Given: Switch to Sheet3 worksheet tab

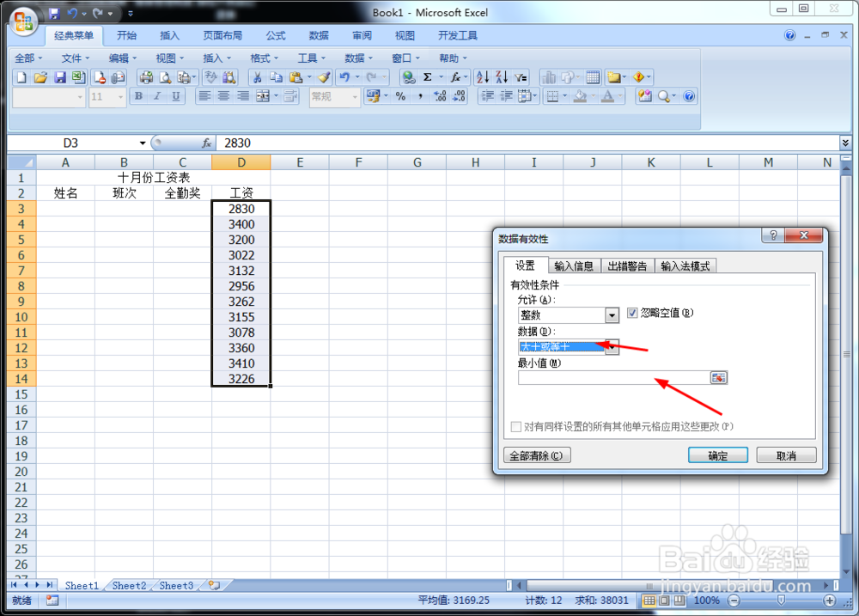Looking at the screenshot, I should [176, 586].
